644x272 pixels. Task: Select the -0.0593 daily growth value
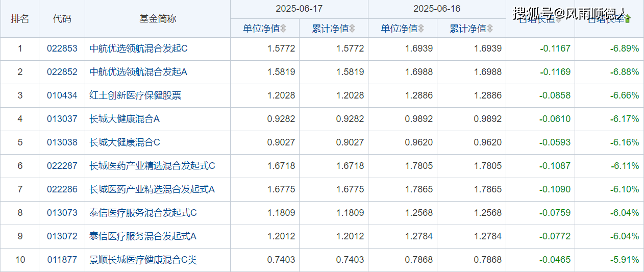pyautogui.click(x=555, y=143)
